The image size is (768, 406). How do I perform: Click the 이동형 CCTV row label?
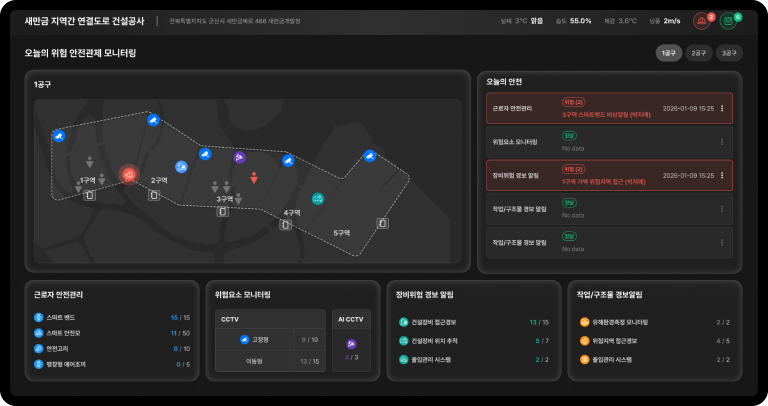coord(254,361)
